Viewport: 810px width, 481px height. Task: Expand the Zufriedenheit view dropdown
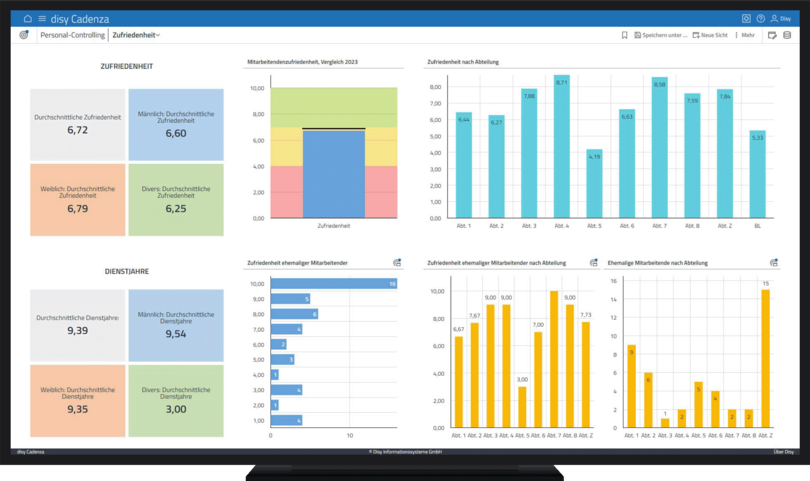pos(136,35)
